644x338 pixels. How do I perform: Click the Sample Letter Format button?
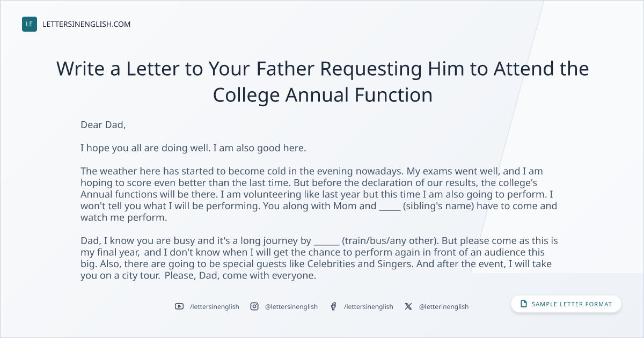pyautogui.click(x=566, y=304)
